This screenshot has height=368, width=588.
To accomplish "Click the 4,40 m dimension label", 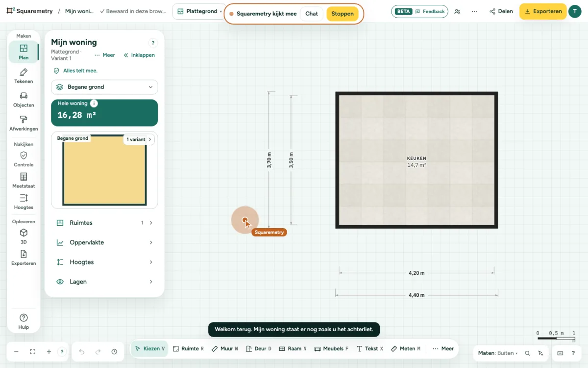I will click(x=416, y=295).
